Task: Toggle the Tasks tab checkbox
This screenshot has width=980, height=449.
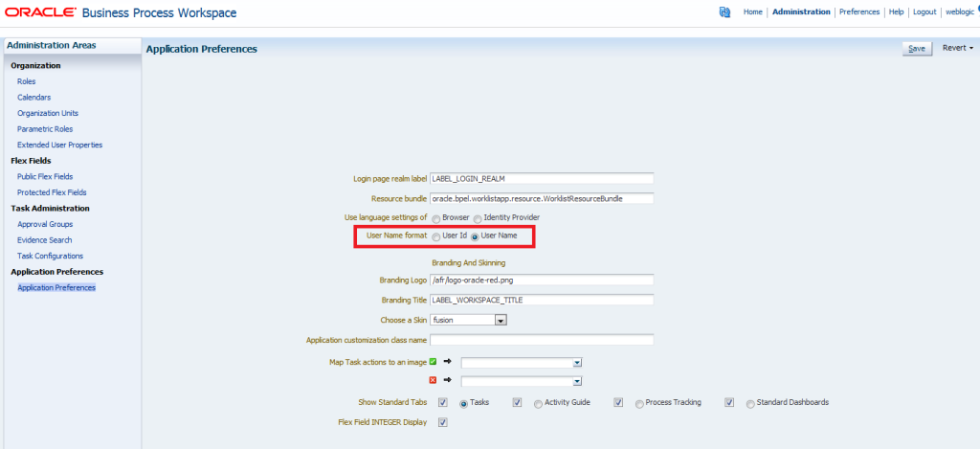Action: click(x=442, y=402)
